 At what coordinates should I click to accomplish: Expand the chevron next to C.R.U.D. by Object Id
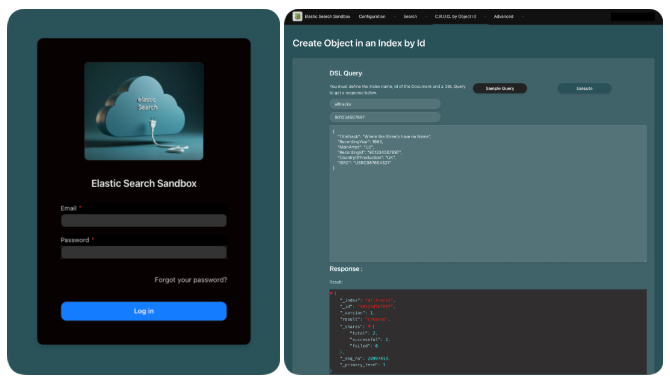click(485, 17)
